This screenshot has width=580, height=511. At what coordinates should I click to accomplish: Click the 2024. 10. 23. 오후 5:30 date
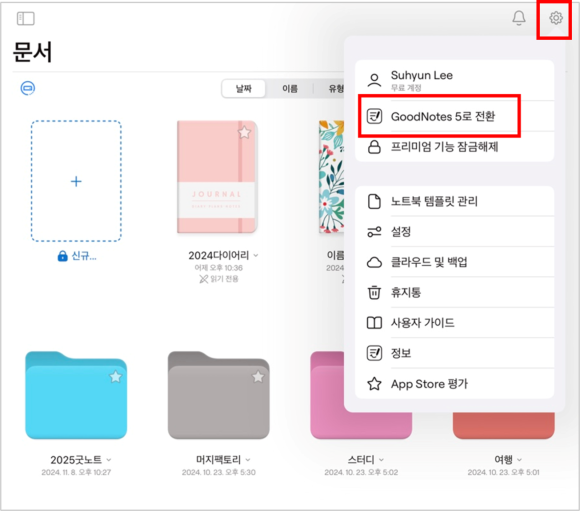218,473
